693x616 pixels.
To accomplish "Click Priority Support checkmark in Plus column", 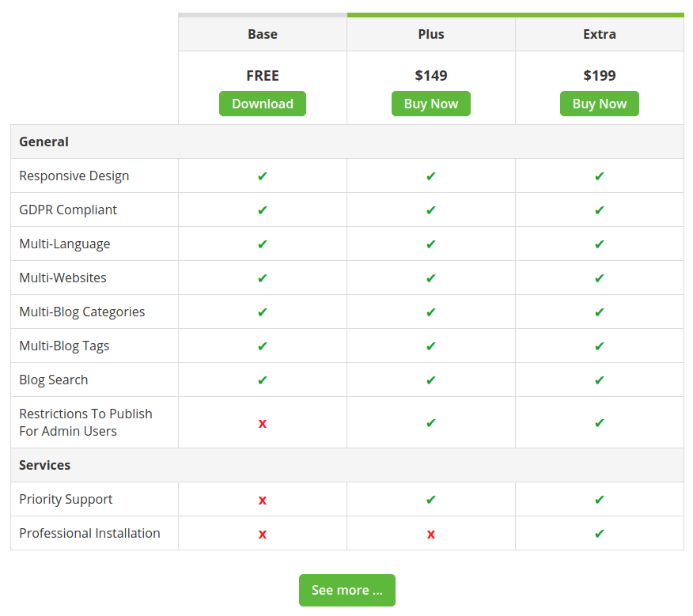I will pos(431,500).
